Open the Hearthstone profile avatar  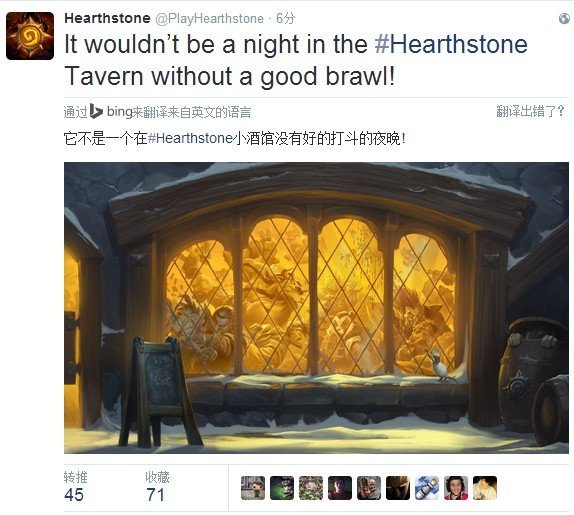pyautogui.click(x=30, y=36)
